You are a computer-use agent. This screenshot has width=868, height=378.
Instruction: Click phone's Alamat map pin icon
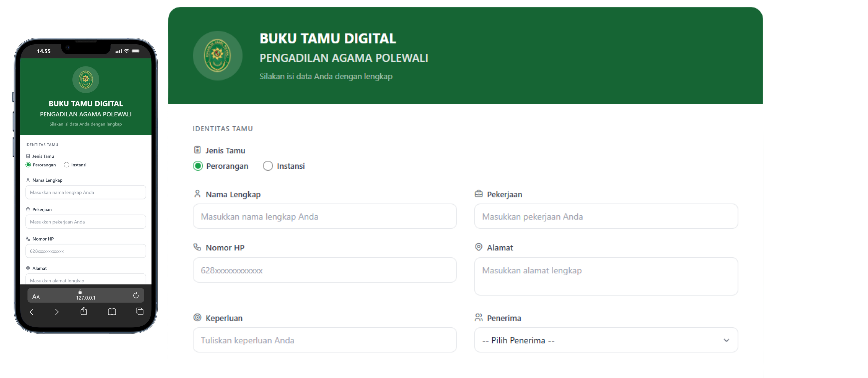coord(28,268)
